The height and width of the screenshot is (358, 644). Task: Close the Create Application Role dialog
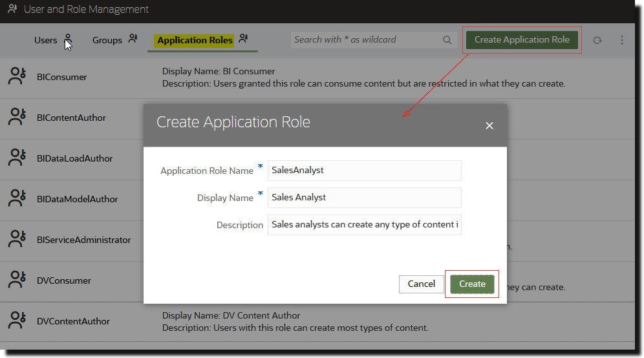(x=489, y=125)
